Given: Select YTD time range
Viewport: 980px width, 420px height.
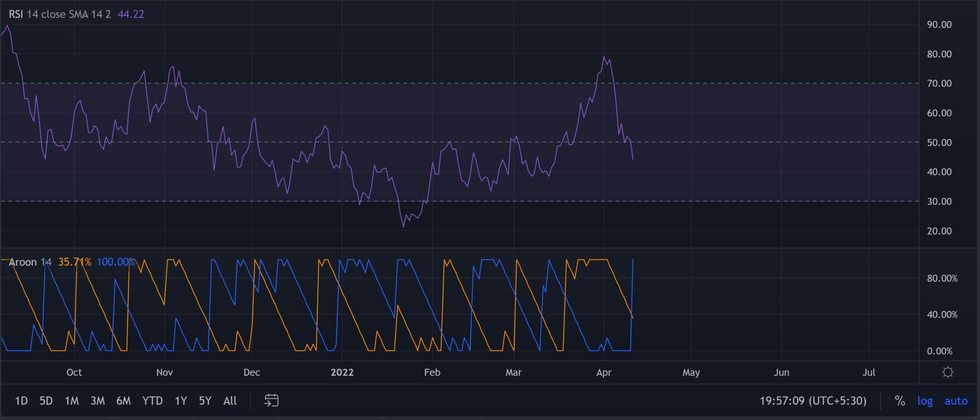Looking at the screenshot, I should point(152,401).
